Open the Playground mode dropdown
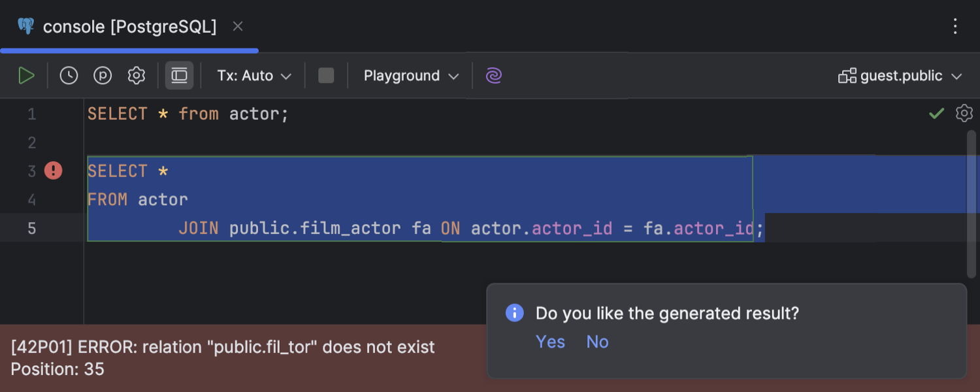Screen dimensions: 980x392 pyautogui.click(x=411, y=76)
